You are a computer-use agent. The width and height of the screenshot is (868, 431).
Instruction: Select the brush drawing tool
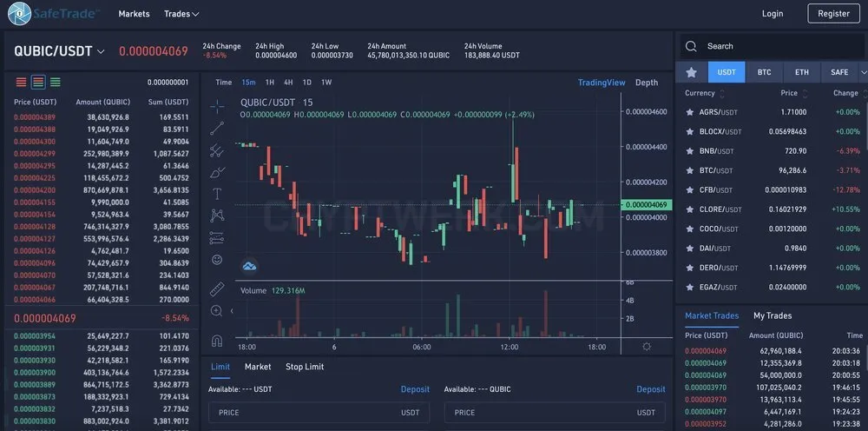217,172
